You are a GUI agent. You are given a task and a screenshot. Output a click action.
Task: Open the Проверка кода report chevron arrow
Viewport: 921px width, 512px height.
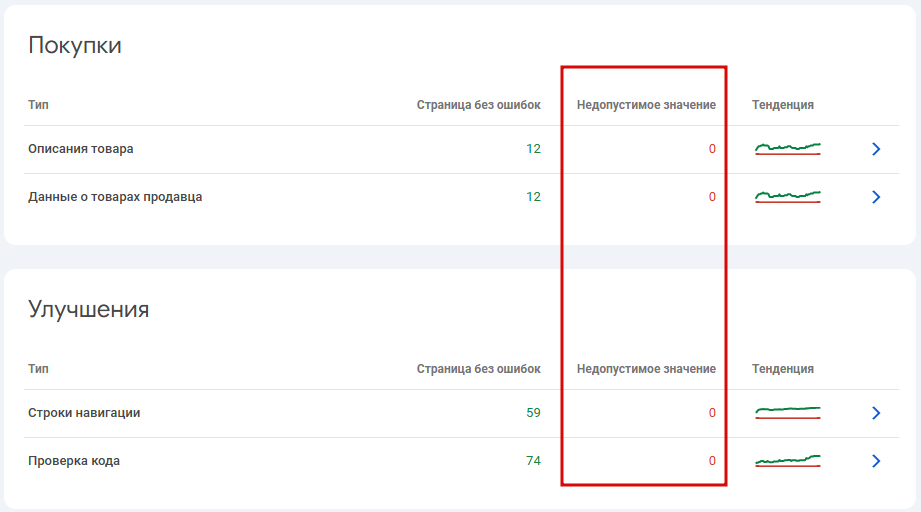876,461
